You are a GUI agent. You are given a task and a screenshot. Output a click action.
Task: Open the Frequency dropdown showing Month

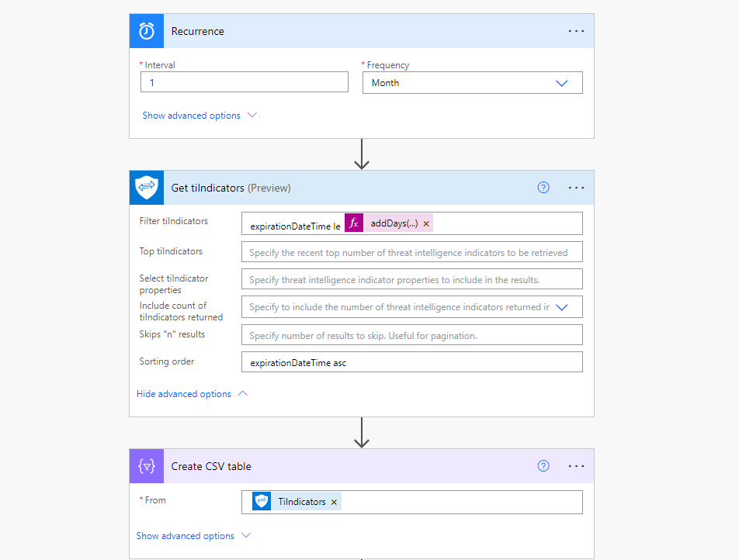(x=472, y=83)
